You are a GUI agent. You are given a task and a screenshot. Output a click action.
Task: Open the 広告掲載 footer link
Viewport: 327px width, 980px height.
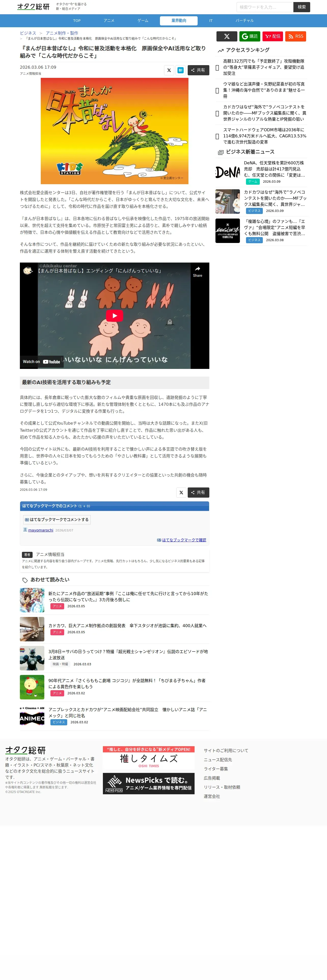(x=212, y=778)
